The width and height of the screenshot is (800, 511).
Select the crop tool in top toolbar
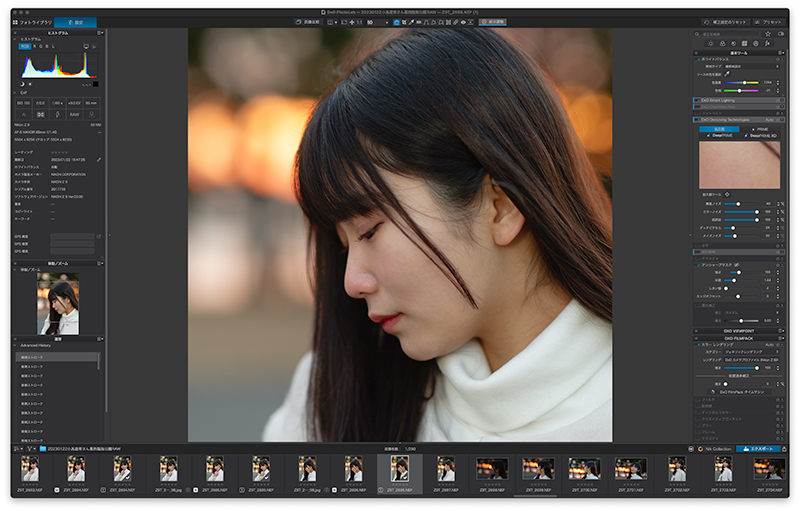(x=404, y=22)
